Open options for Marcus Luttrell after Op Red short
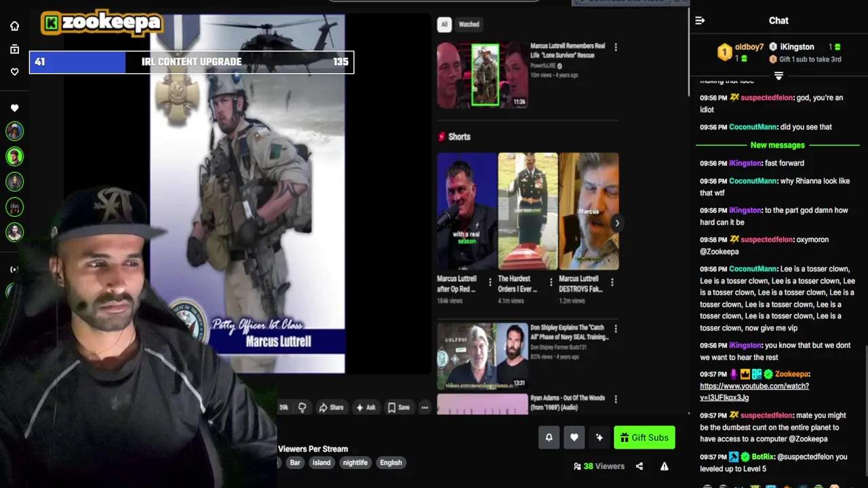This screenshot has width=868, height=488. tap(490, 282)
